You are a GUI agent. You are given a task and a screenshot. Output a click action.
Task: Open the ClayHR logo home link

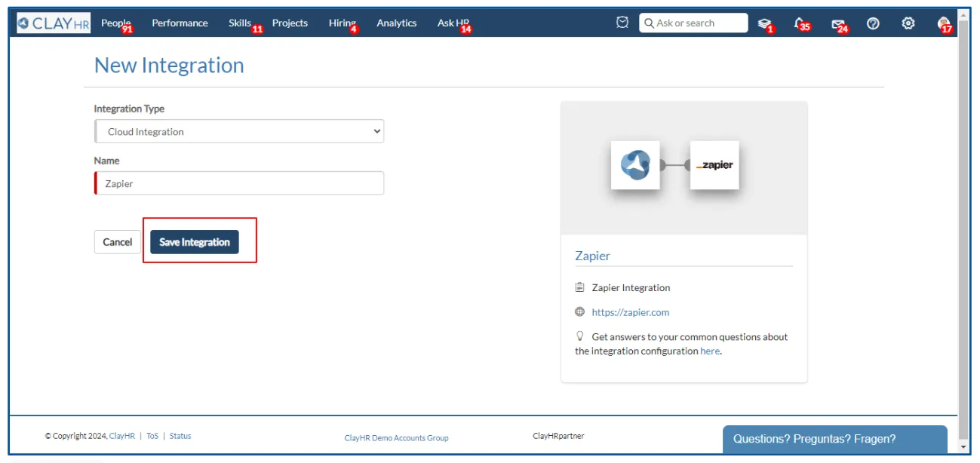click(x=54, y=23)
